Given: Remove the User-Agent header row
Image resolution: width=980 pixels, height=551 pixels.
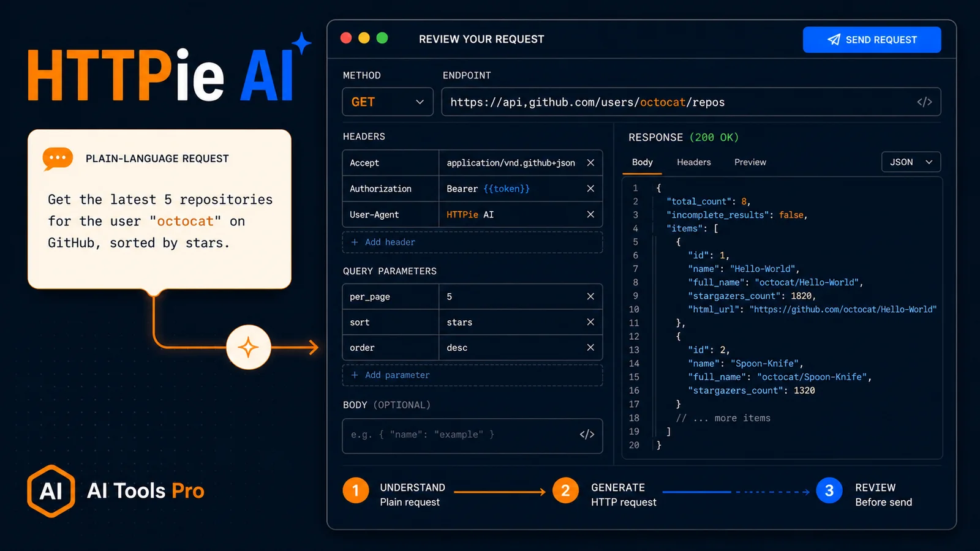Looking at the screenshot, I should coord(590,214).
